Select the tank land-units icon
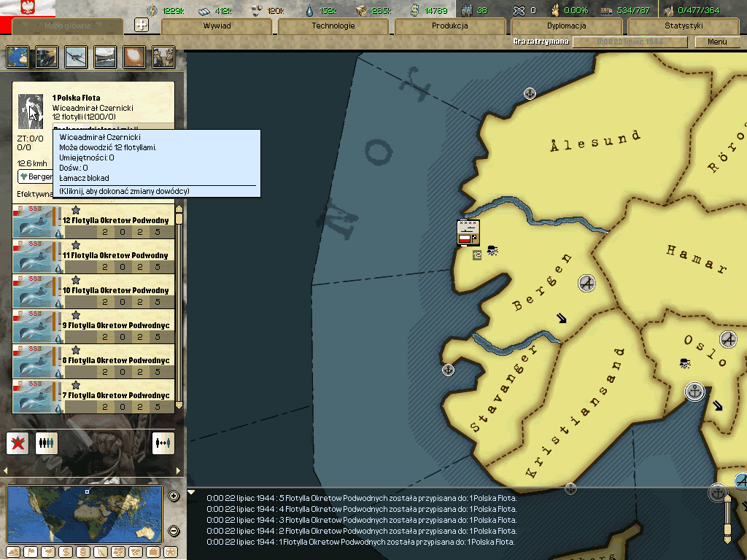The width and height of the screenshot is (747, 560). click(47, 57)
